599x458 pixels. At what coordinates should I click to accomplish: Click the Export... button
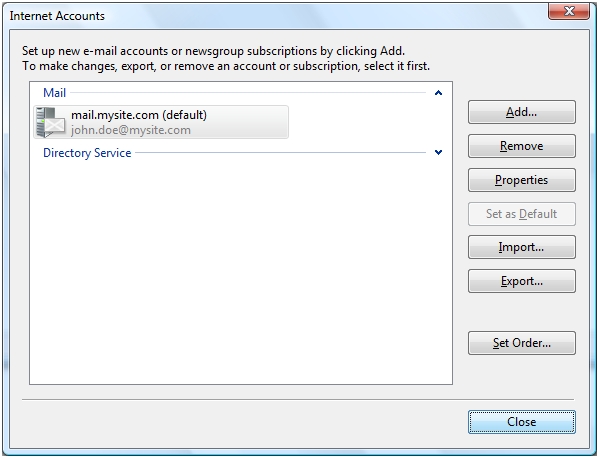coord(521,281)
